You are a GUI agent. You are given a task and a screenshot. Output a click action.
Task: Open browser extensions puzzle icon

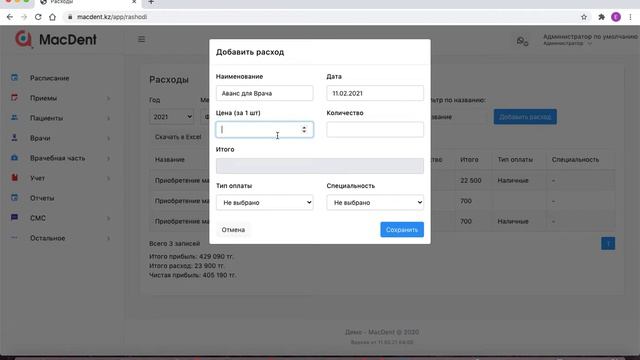(x=601, y=17)
